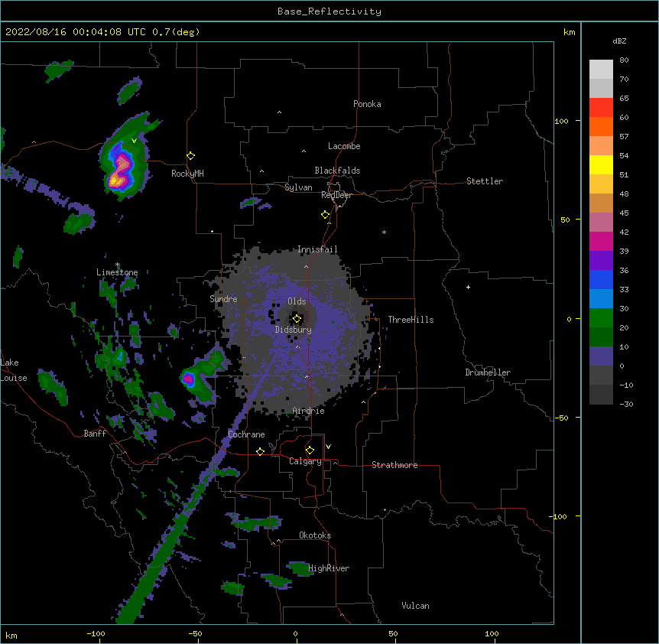The height and width of the screenshot is (644, 659).
Task: Click the white plus marker north of Drumheller
Action: coord(468,287)
